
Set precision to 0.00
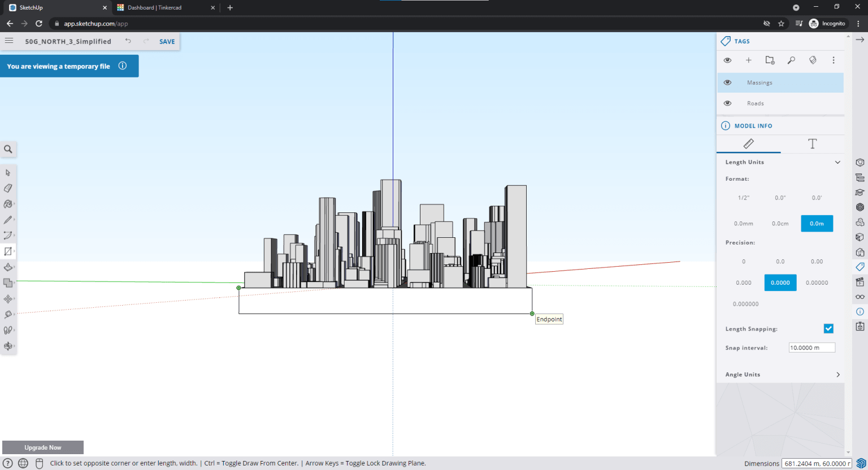[x=817, y=262]
